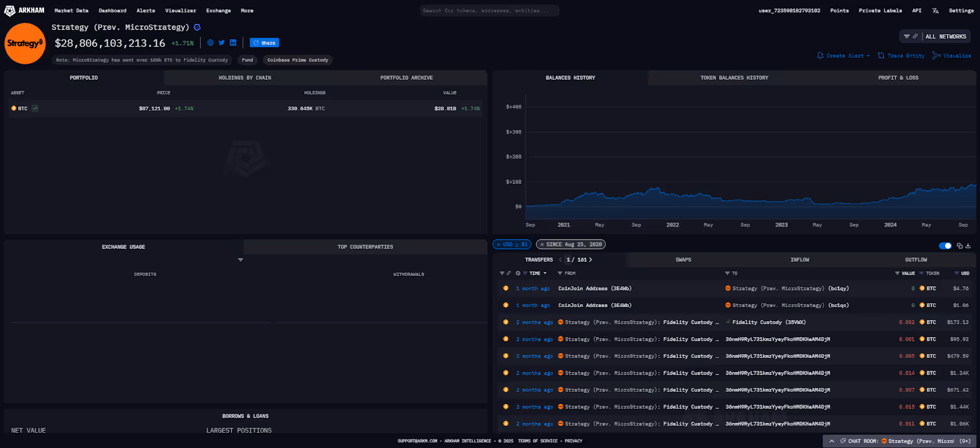Click the Trace Entity icon
Image resolution: width=980 pixels, height=448 pixels.
point(881,56)
